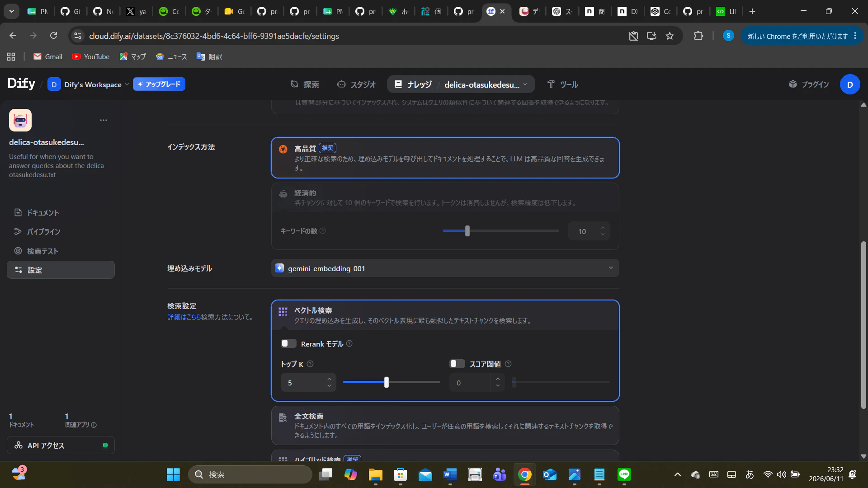Open Microsoft Word from the taskbar
This screenshot has height=488, width=868.
pyautogui.click(x=450, y=474)
